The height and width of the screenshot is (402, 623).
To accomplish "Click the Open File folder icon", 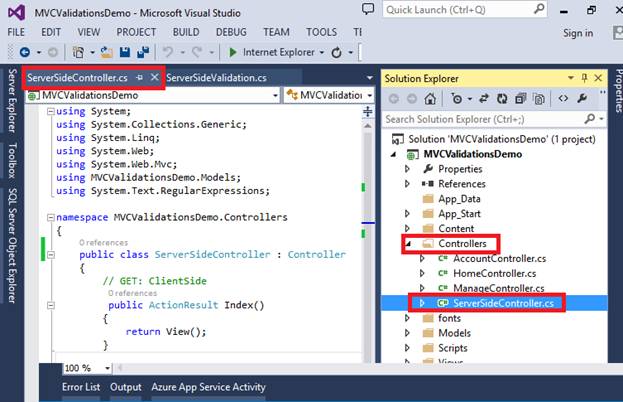I will [106, 52].
